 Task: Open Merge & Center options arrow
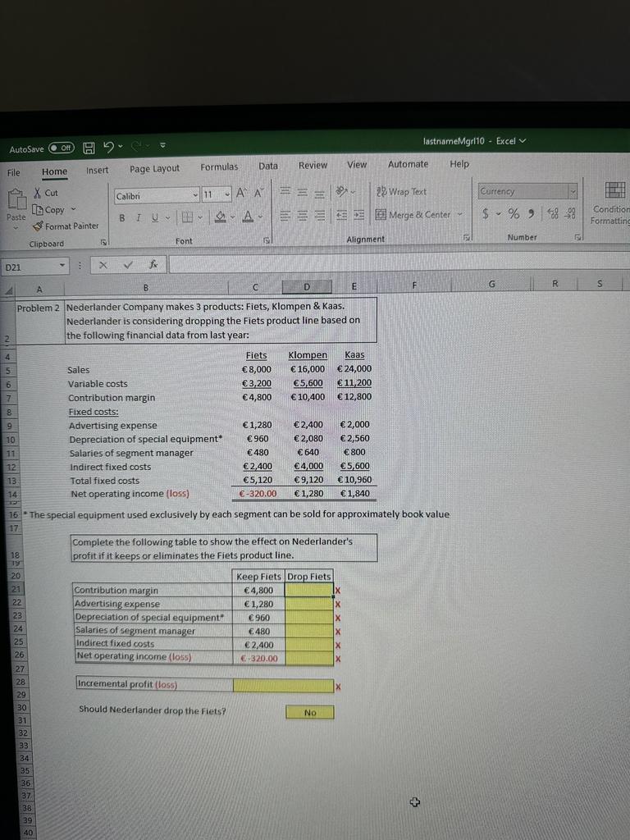click(459, 214)
